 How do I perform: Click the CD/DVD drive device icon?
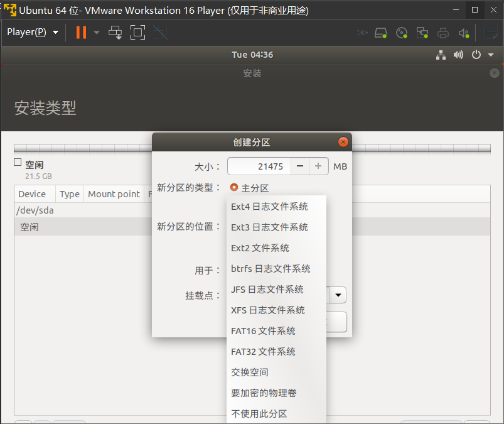[x=402, y=33]
